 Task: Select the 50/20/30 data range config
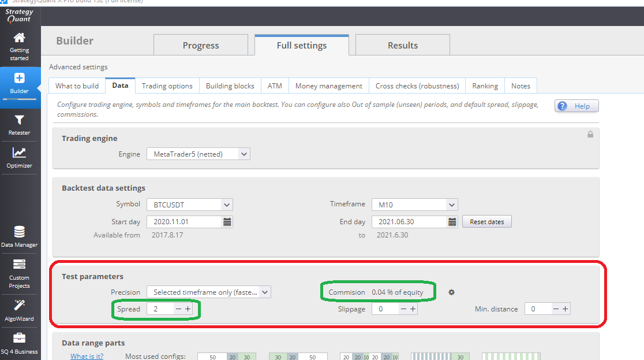[x=227, y=357]
